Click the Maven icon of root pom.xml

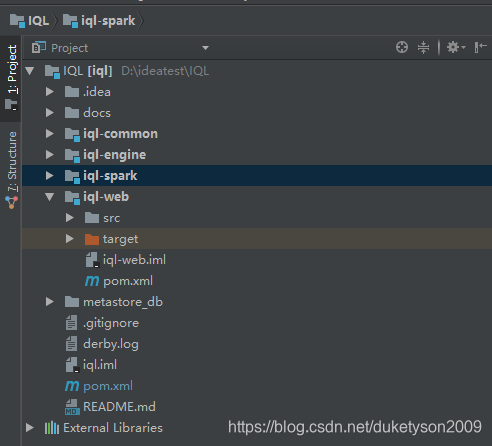click(72, 386)
